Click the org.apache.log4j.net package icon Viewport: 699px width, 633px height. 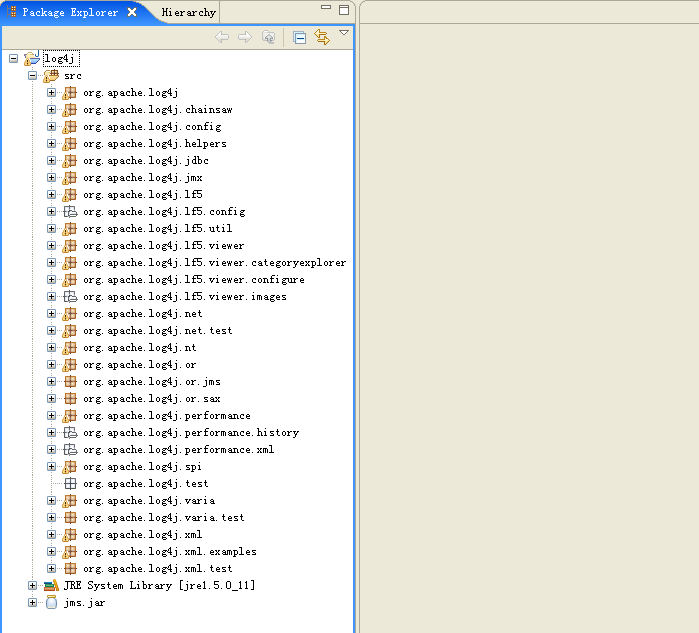69,314
